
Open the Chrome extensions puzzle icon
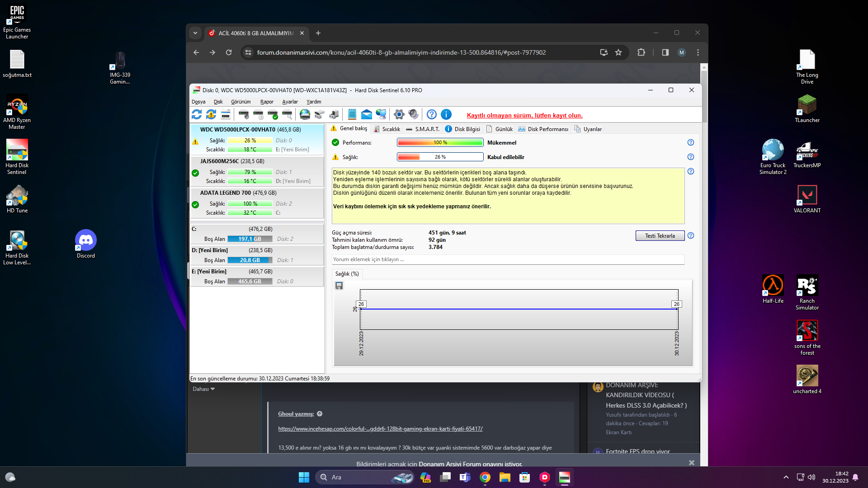pos(641,52)
